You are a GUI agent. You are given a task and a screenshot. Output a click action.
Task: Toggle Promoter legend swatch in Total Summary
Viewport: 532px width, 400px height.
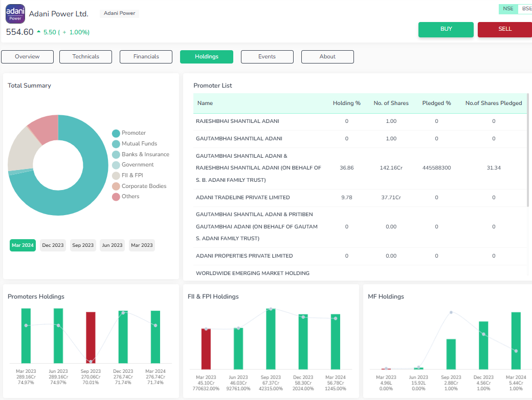[x=116, y=133]
